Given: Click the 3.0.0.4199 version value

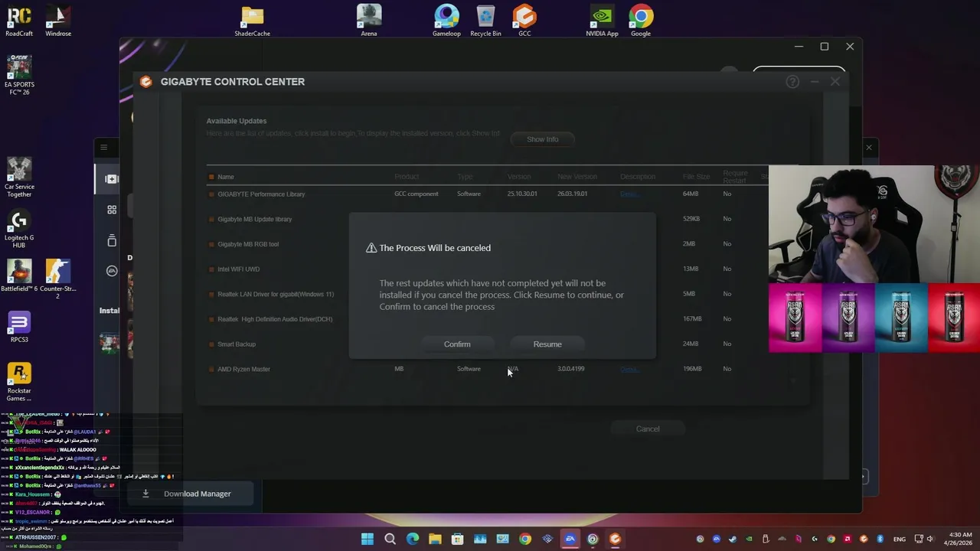Looking at the screenshot, I should (x=570, y=369).
